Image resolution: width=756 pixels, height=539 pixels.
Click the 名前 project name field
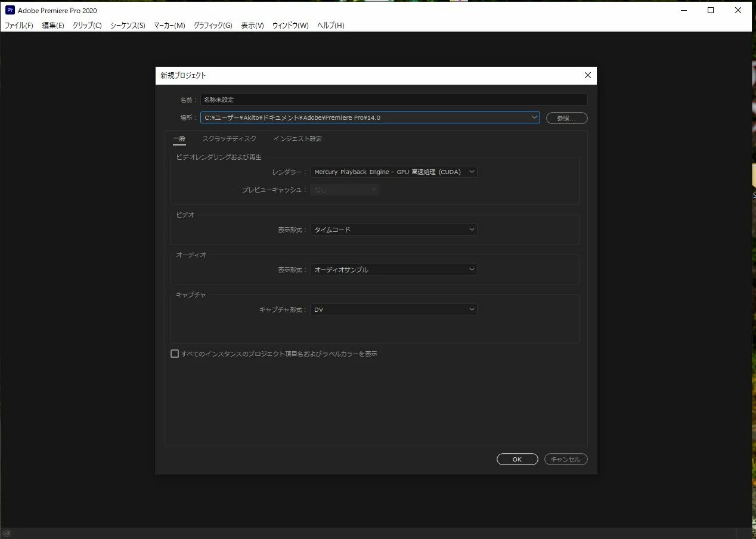click(394, 100)
